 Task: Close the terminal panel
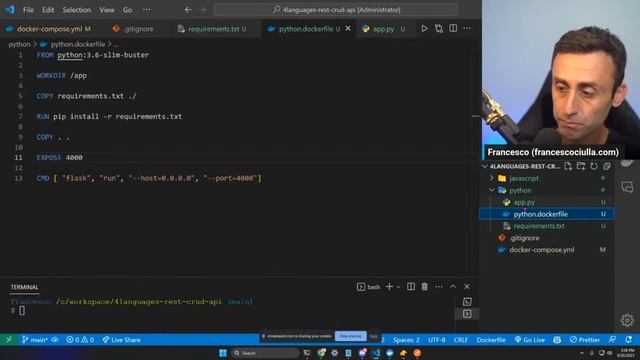point(467,287)
